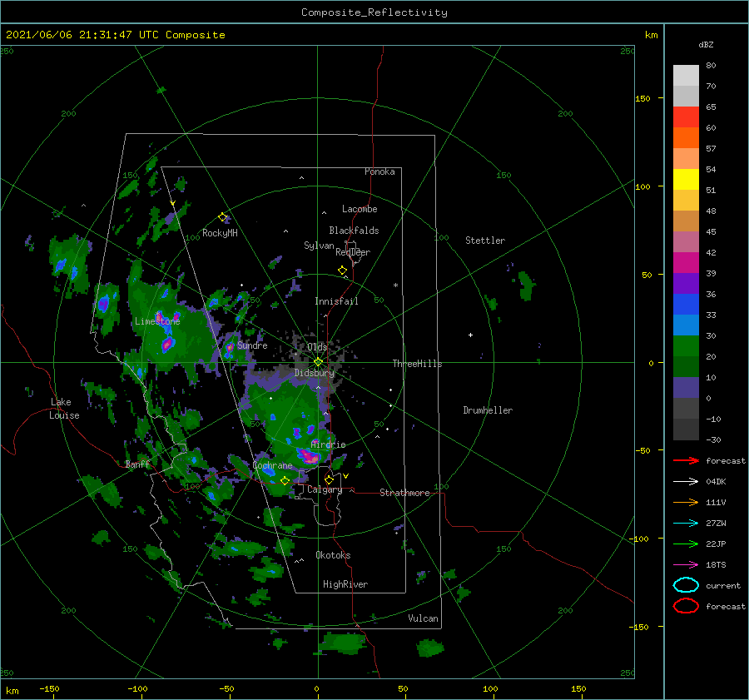The height and width of the screenshot is (700, 749).
Task: Pick the royal blue 36 dBZ swatch
Action: tap(686, 304)
